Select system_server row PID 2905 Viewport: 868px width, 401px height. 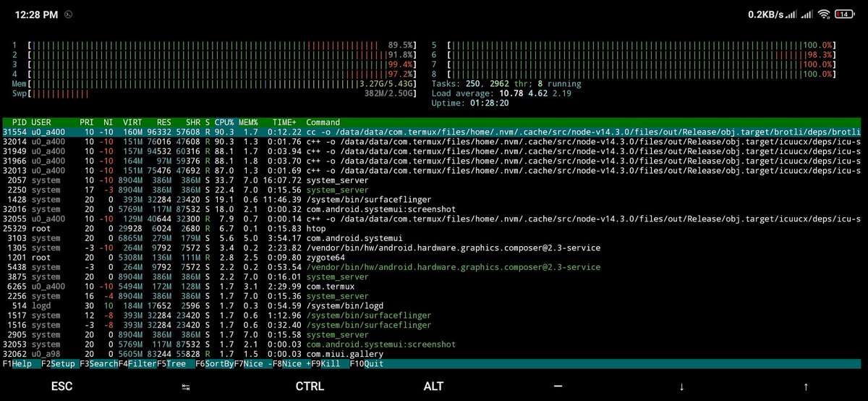click(x=432, y=334)
